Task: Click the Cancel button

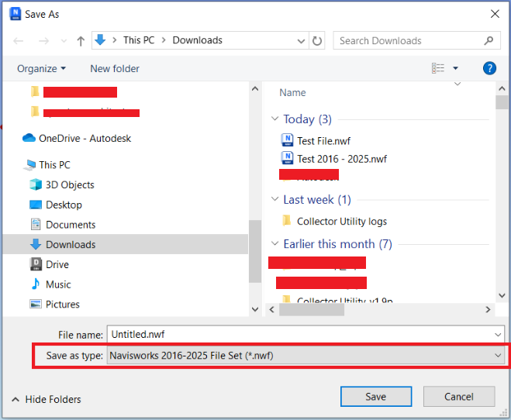Action: point(459,397)
